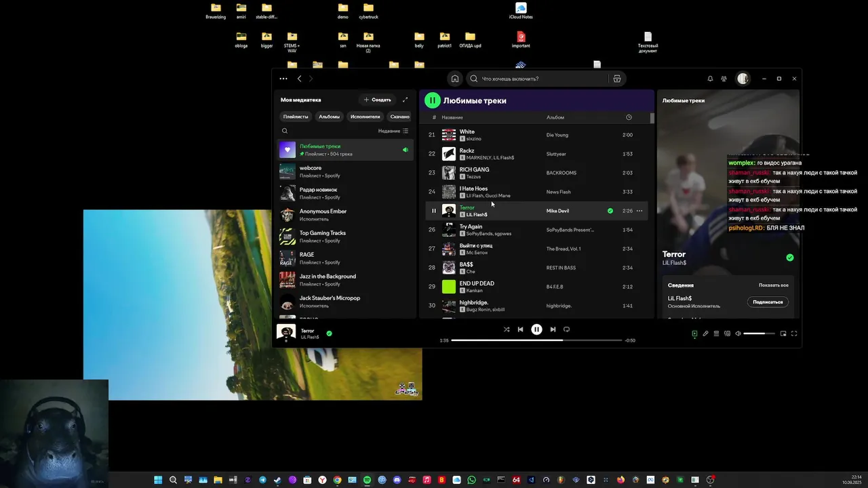Open the webcore playlist
The image size is (868, 488).
346,171
